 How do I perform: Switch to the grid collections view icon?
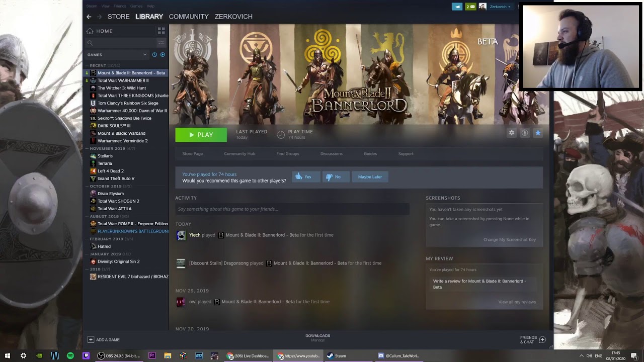click(x=162, y=31)
